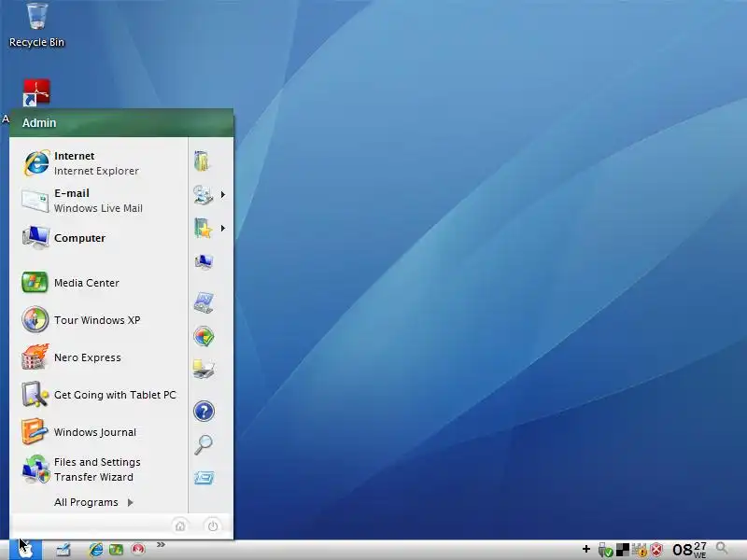
Task: Expand quick launch overflow chevron
Action: point(161,544)
